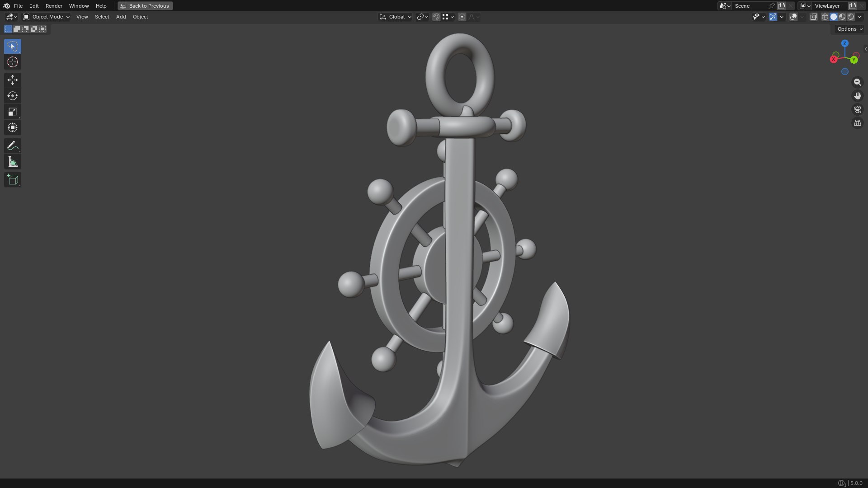Open the Add menu
The image size is (868, 488).
(x=121, y=17)
